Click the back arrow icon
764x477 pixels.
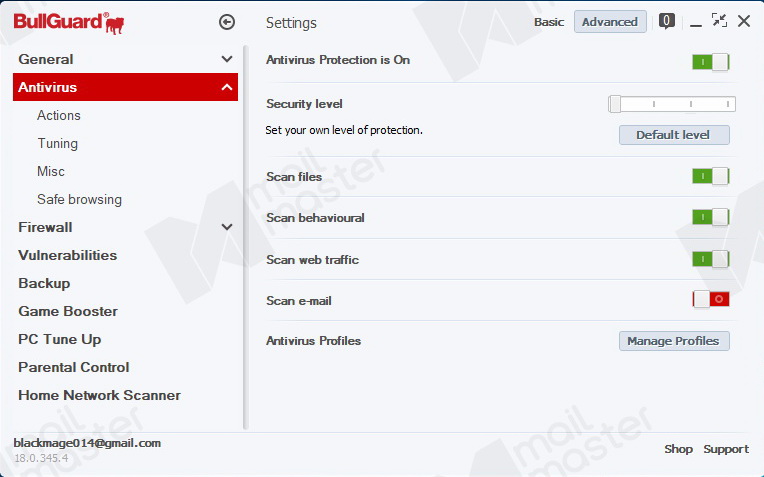coord(227,22)
